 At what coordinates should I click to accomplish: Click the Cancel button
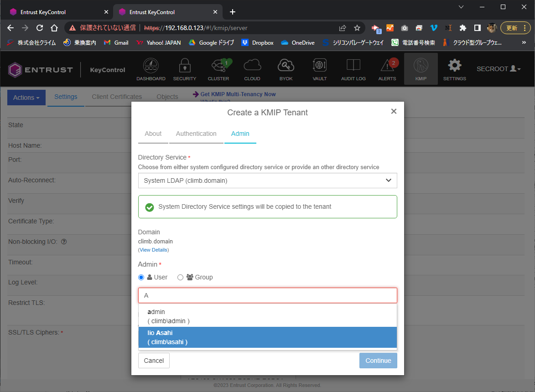pos(154,361)
